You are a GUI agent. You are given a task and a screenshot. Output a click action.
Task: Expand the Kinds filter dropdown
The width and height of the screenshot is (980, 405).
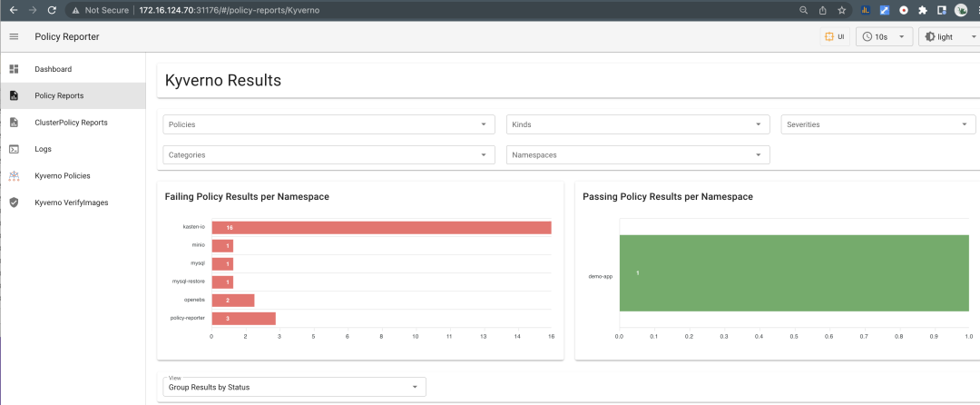point(638,124)
